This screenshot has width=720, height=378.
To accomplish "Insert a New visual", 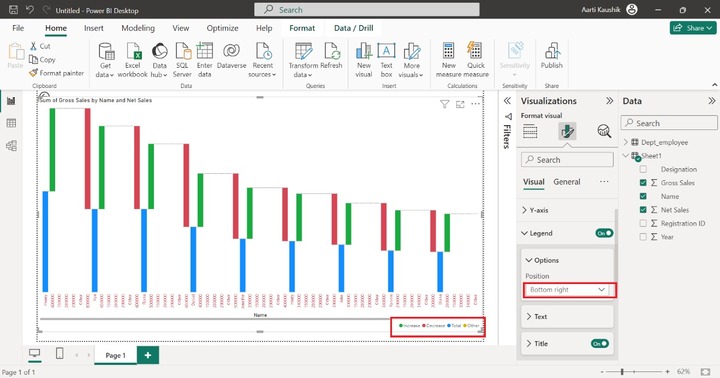I will point(364,60).
